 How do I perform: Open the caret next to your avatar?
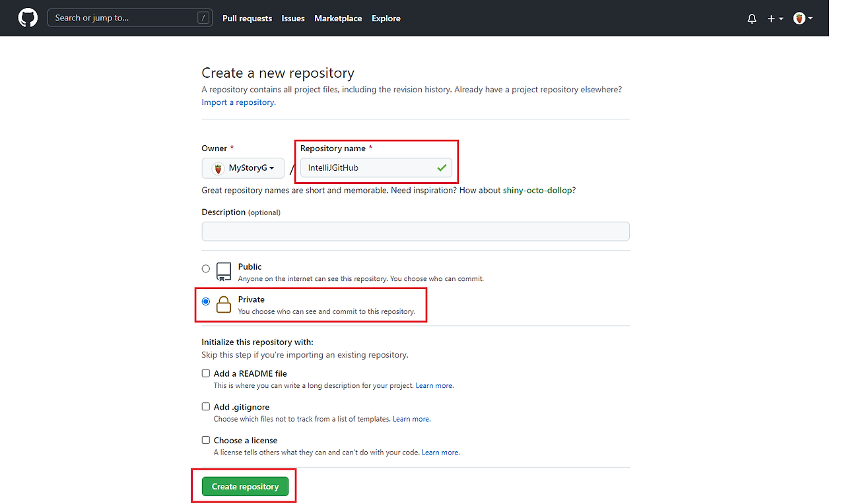pyautogui.click(x=810, y=18)
